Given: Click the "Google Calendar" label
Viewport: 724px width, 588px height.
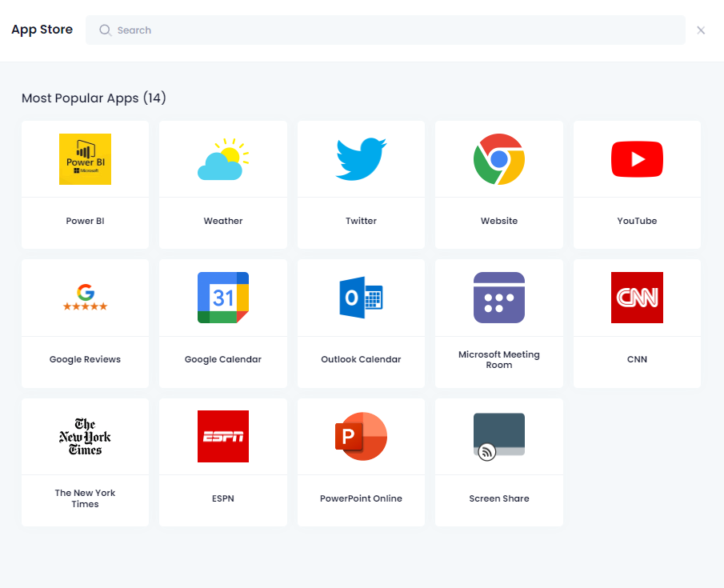Looking at the screenshot, I should click(x=223, y=359).
